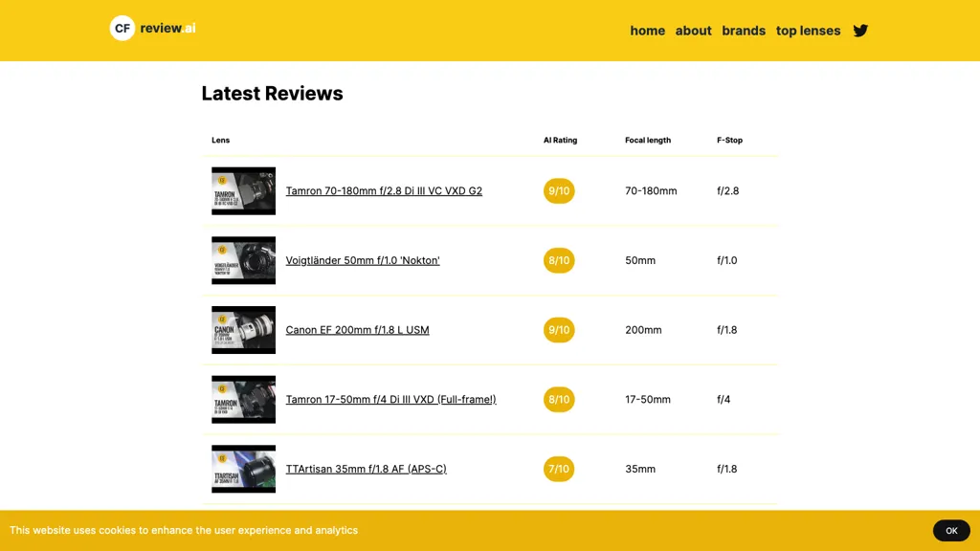
Task: Open Tamron 70-180mm f/2.8 review link
Action: click(x=384, y=191)
